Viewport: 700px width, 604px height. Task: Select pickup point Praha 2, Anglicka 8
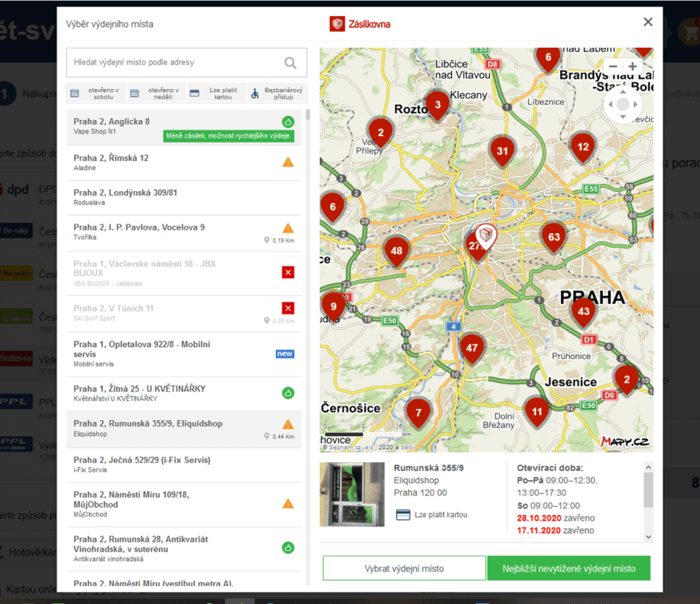point(184,127)
